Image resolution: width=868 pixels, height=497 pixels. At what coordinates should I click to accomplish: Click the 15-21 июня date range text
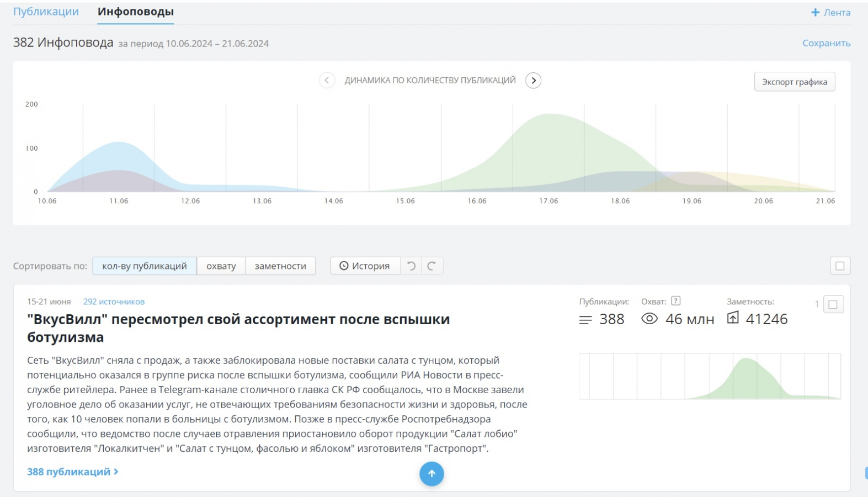tap(49, 302)
